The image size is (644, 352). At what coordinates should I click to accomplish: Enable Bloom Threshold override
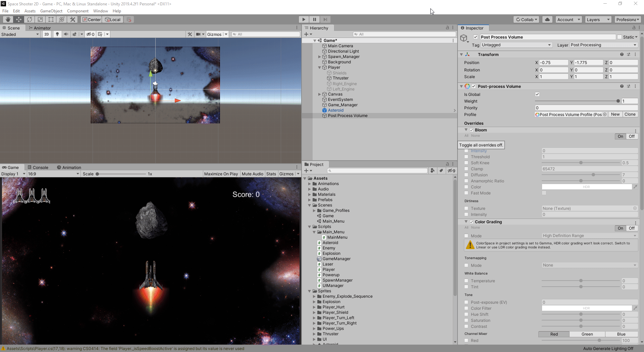[x=466, y=157]
